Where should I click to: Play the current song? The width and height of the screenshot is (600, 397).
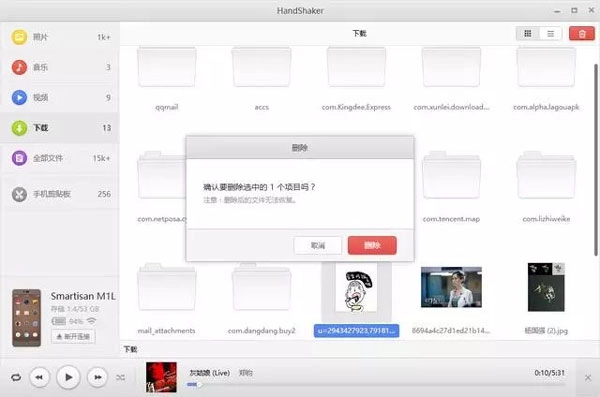pos(68,377)
